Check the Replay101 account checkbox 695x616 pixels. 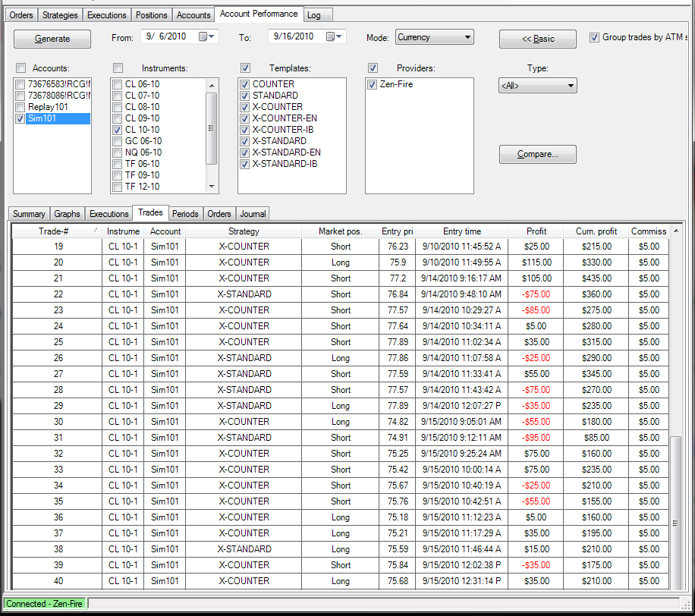point(20,107)
